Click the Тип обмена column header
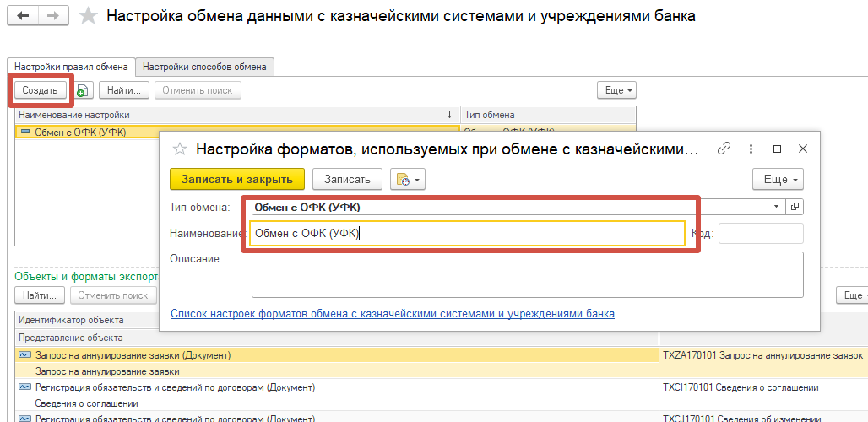Image resolution: width=868 pixels, height=422 pixels. (548, 115)
